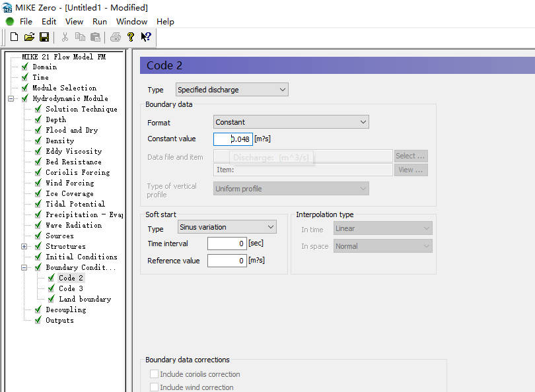The height and width of the screenshot is (392, 535).
Task: Click the Print toolbar icon
Action: (x=115, y=37)
